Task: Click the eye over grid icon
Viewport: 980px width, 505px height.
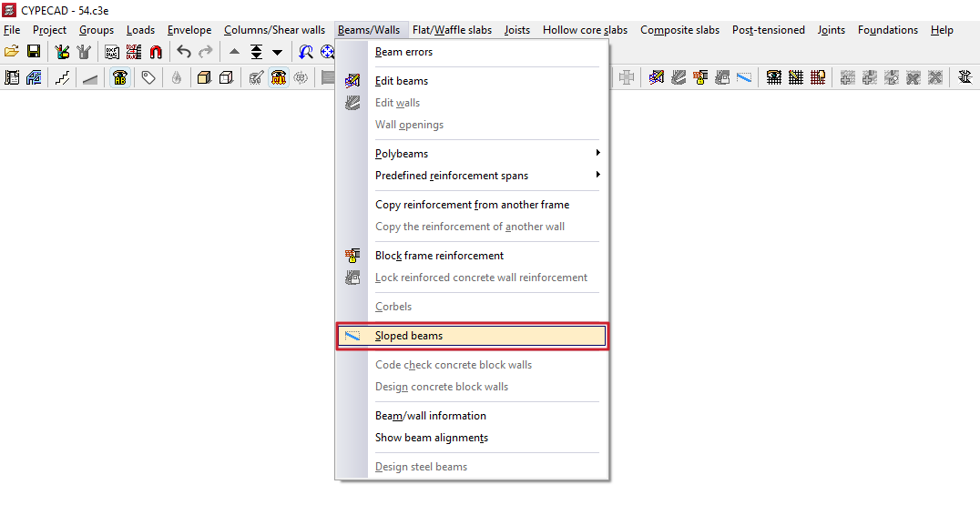Action: tap(774, 77)
